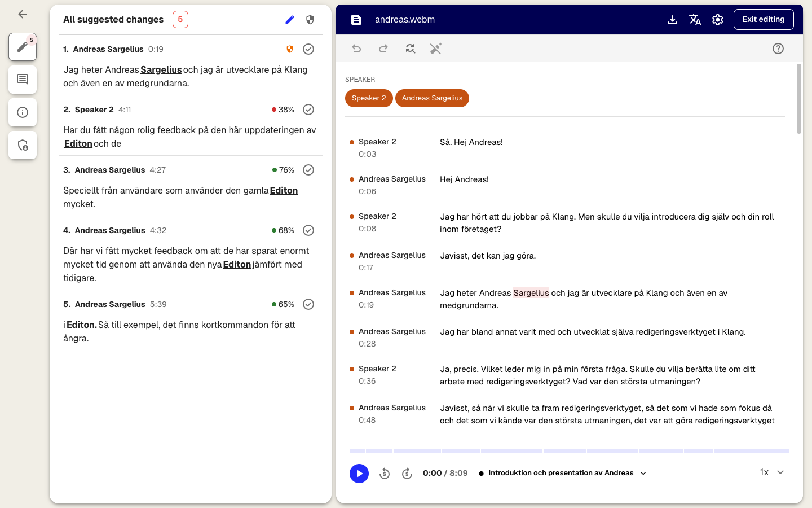Open the help question mark
Image resolution: width=812 pixels, height=508 pixels.
pyautogui.click(x=778, y=49)
